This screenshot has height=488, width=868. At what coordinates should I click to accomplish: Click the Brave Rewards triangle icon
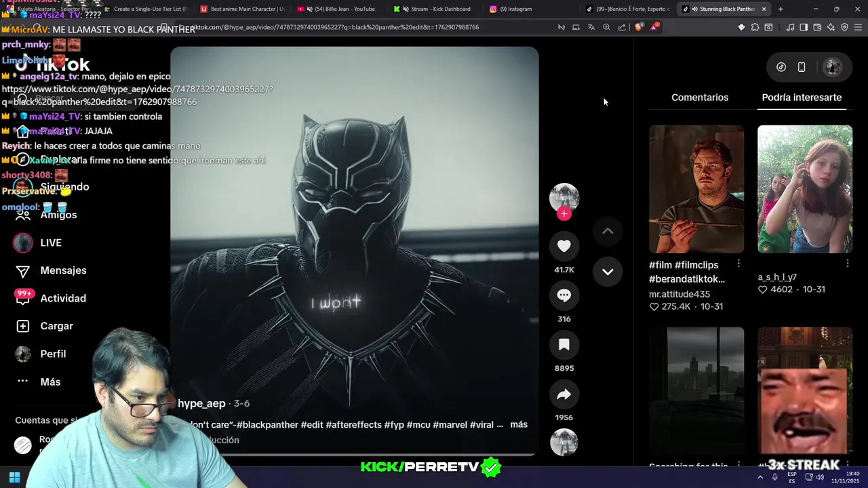coord(654,27)
